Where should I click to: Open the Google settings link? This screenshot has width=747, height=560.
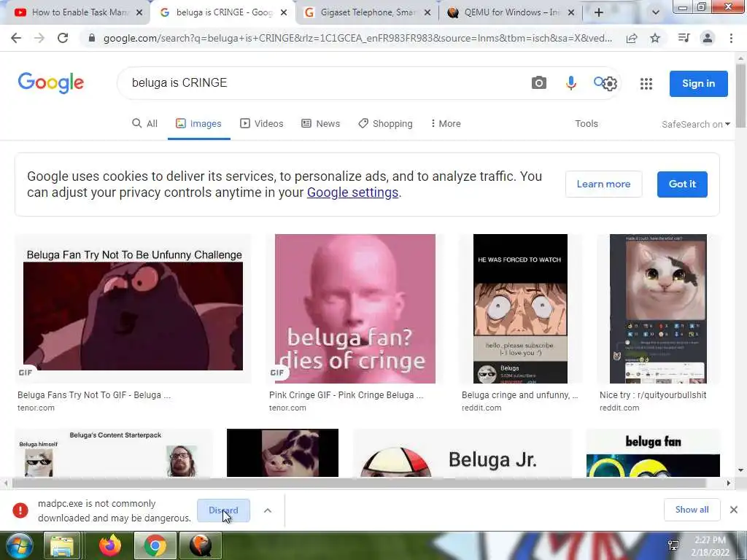click(352, 192)
